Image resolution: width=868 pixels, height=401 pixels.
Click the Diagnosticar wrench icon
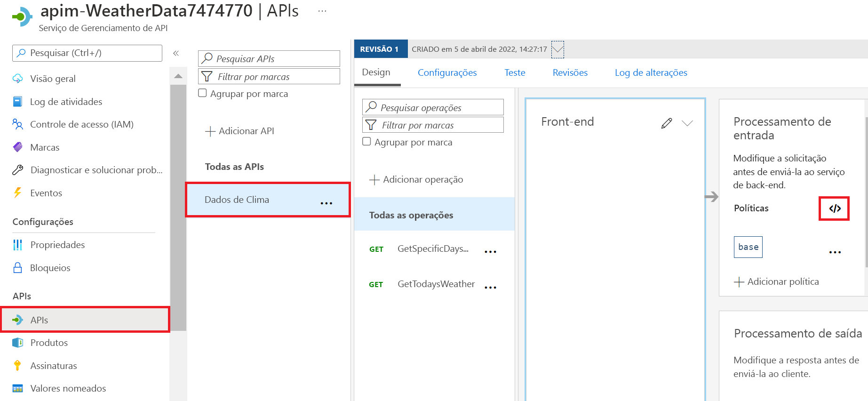17,170
